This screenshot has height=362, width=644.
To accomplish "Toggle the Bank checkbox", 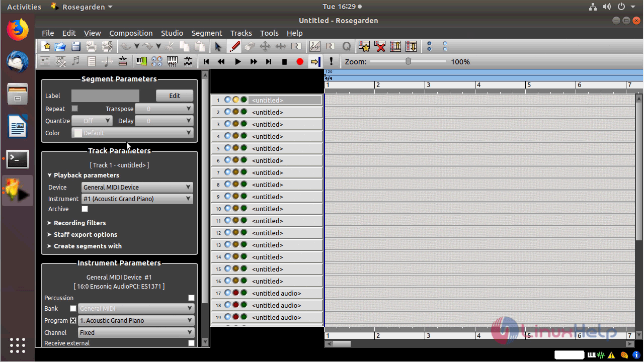I will (73, 308).
